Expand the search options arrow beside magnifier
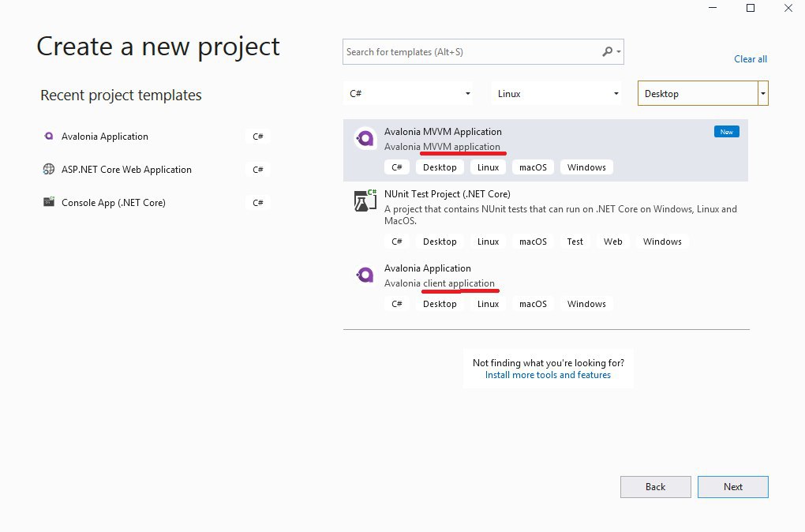 619,52
